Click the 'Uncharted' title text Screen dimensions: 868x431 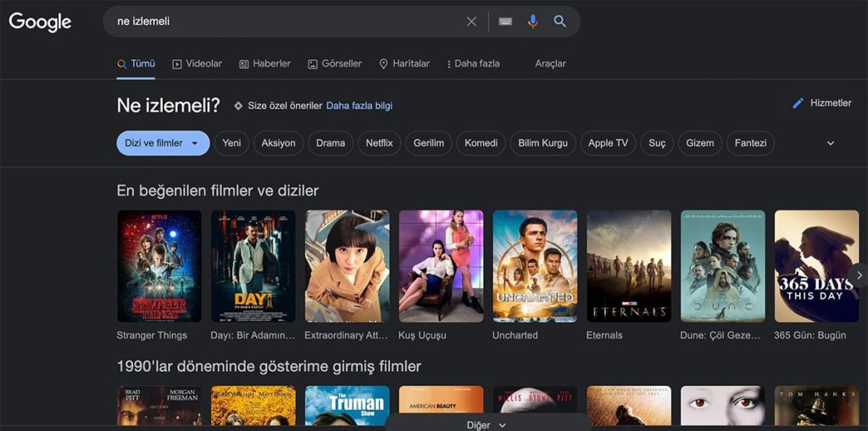[x=515, y=335]
